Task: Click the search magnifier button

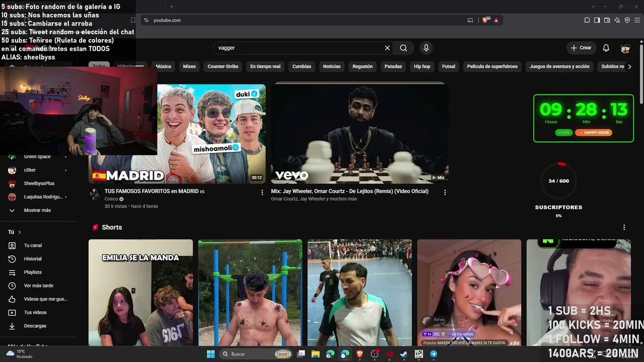Action: [x=404, y=48]
